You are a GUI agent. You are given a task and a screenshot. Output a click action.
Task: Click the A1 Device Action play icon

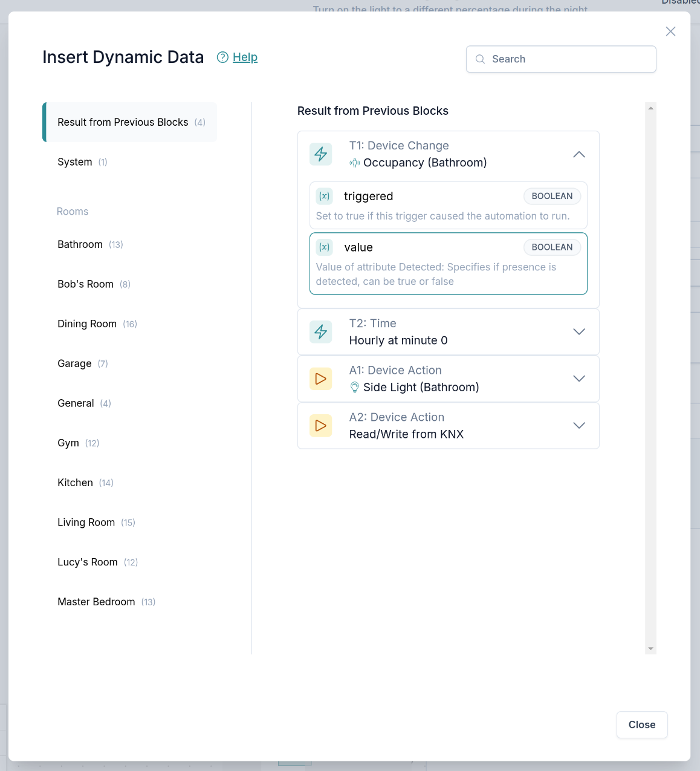[x=321, y=379]
